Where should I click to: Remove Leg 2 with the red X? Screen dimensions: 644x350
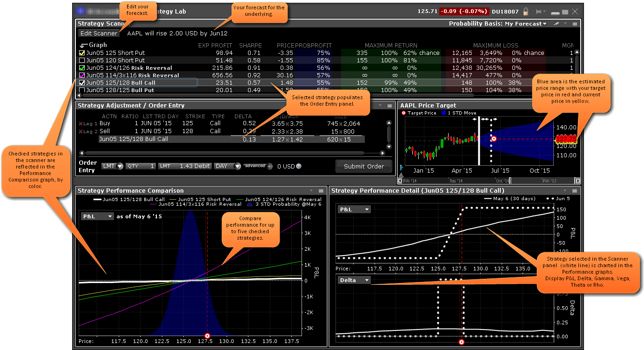81,131
